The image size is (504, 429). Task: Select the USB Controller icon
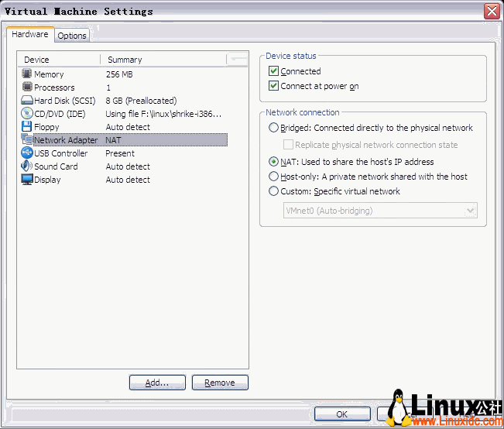tap(27, 153)
